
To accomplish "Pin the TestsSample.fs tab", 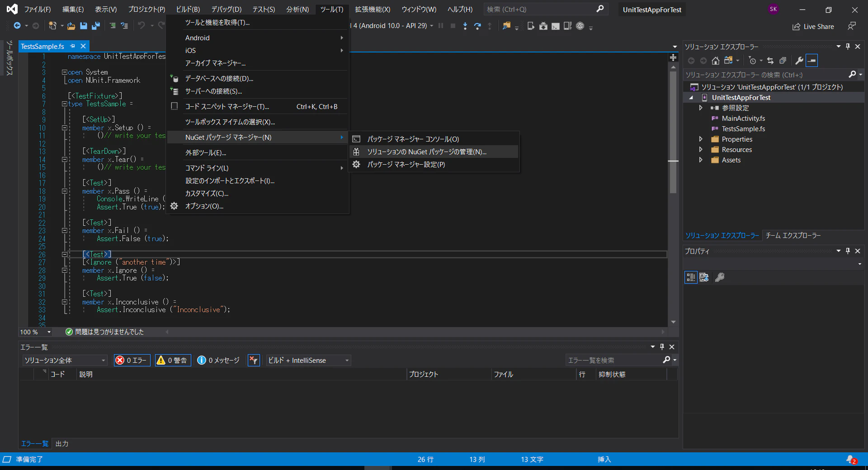I will tap(72, 46).
